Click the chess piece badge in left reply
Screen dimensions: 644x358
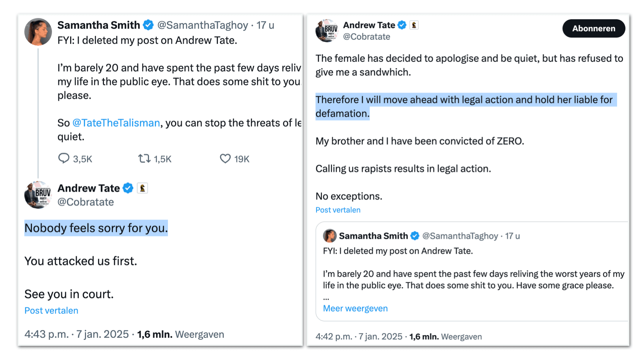pyautogui.click(x=142, y=188)
